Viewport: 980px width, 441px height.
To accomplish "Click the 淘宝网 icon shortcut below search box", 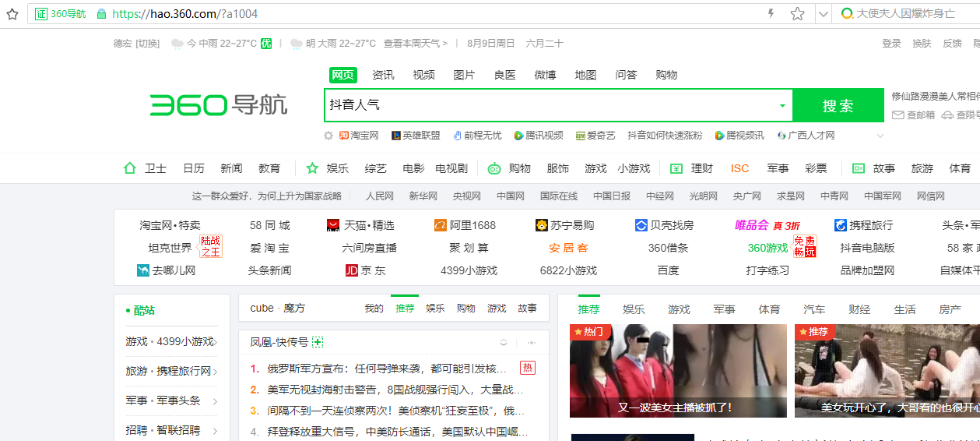I will click(x=344, y=136).
